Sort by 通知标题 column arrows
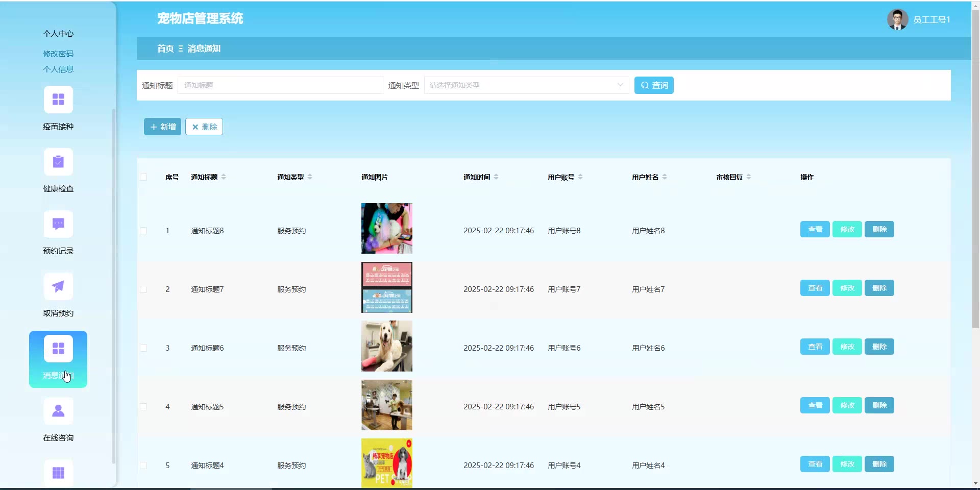Image resolution: width=980 pixels, height=490 pixels. (224, 177)
